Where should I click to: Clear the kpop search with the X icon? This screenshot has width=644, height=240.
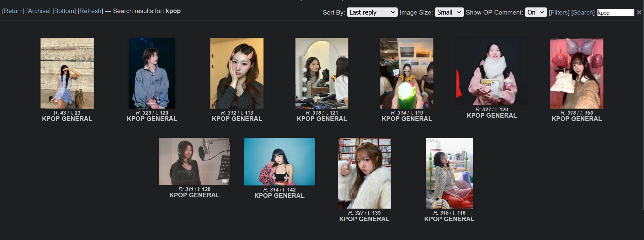[639, 12]
